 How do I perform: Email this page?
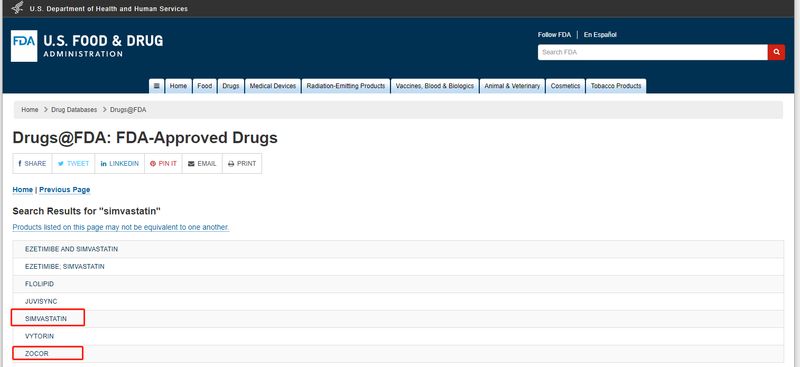tap(202, 164)
